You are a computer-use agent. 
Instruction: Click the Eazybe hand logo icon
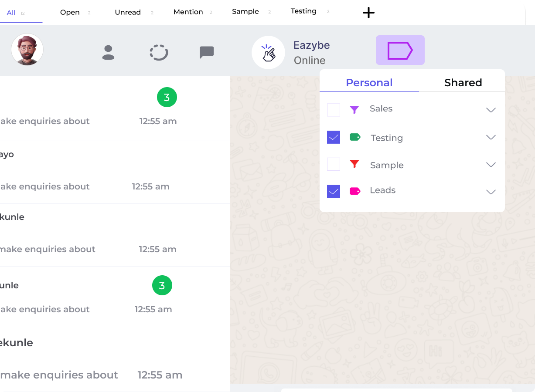[268, 52]
